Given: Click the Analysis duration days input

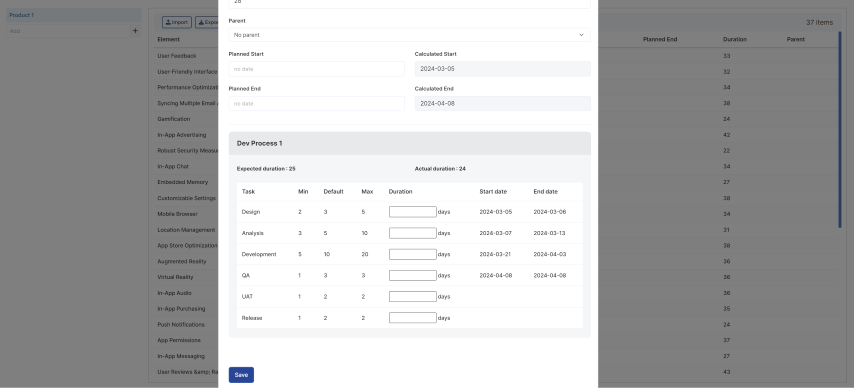Looking at the screenshot, I should (412, 233).
